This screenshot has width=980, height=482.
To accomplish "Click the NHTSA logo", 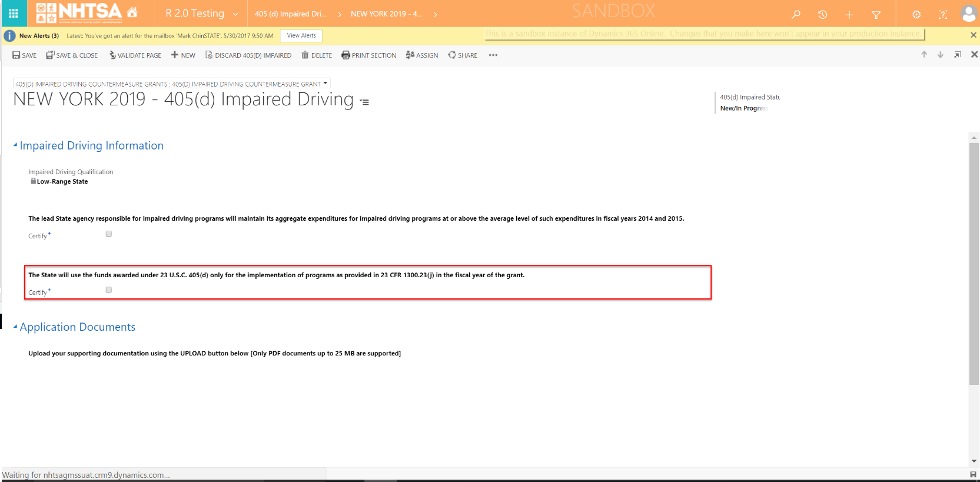I will 79,12.
